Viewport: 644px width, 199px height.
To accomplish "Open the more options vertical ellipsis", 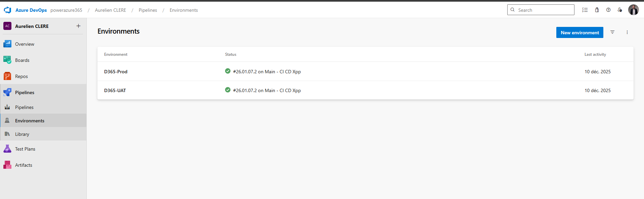I will coord(627,32).
